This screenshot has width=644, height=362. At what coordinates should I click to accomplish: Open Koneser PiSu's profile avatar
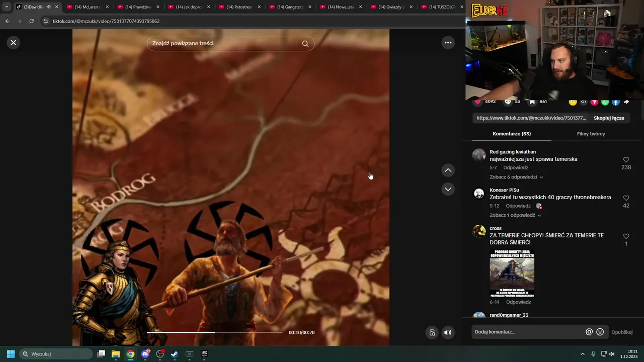pos(479,194)
